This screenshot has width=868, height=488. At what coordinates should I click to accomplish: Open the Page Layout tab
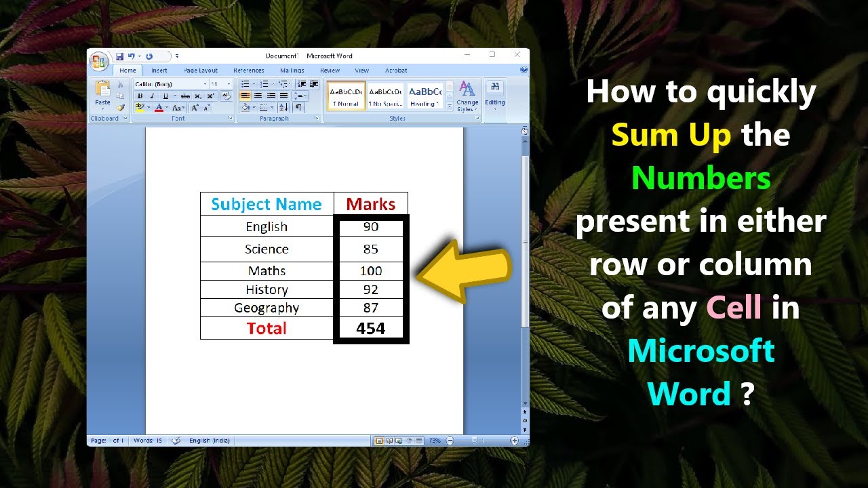201,70
